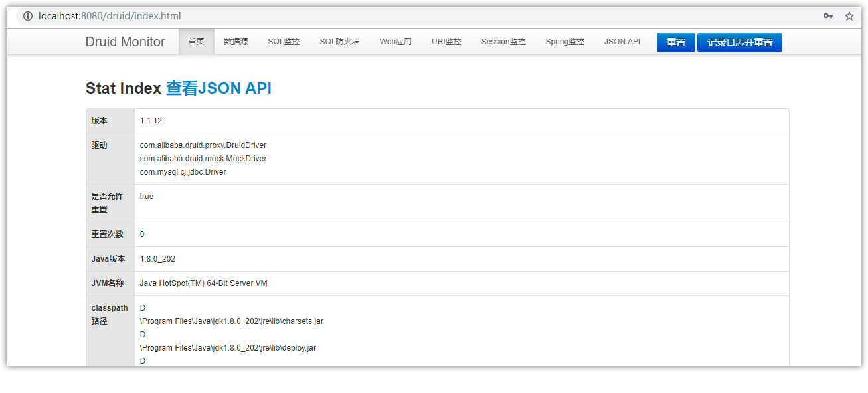This screenshot has width=868, height=393.
Task: Select the value true
Action: click(146, 196)
